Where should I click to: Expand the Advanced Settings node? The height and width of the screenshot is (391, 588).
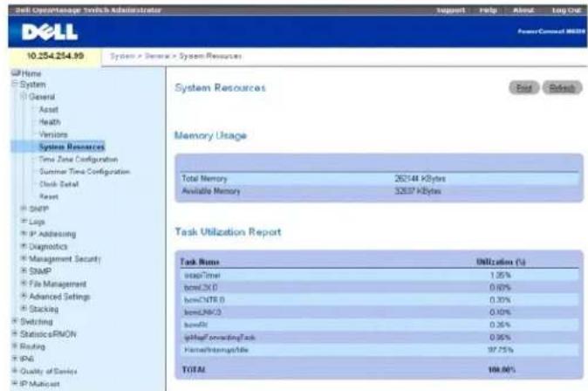(x=24, y=297)
